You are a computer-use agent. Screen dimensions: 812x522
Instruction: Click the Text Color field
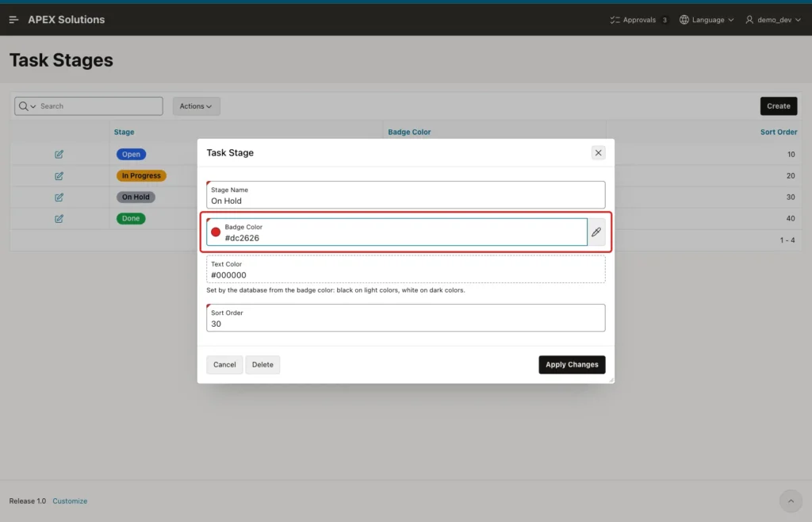[x=405, y=269]
